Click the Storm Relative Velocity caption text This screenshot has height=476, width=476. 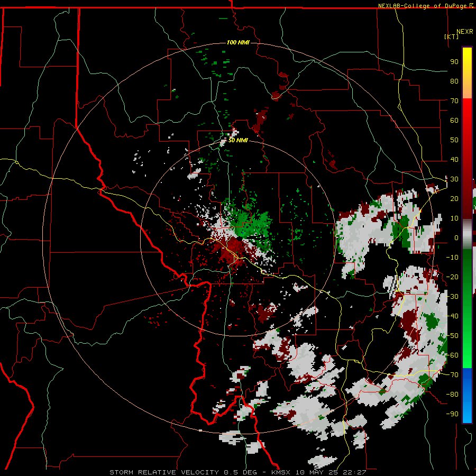tap(237, 472)
